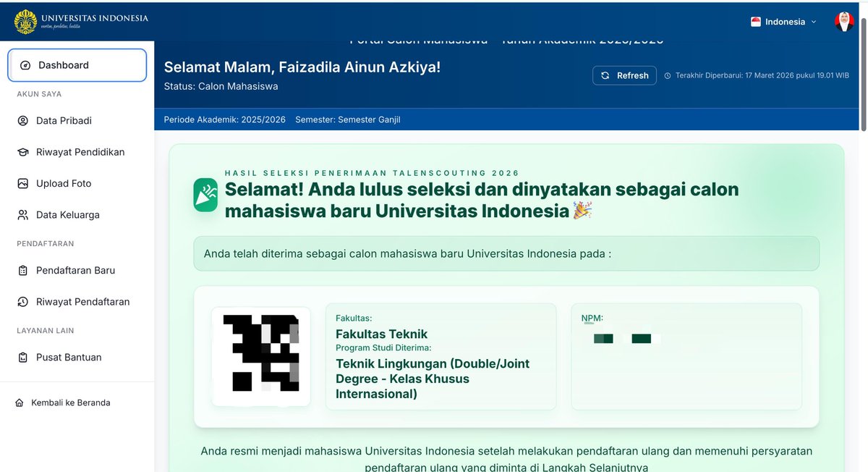Open the user profile avatar
Viewport: 868px width, 472px height.
844,22
